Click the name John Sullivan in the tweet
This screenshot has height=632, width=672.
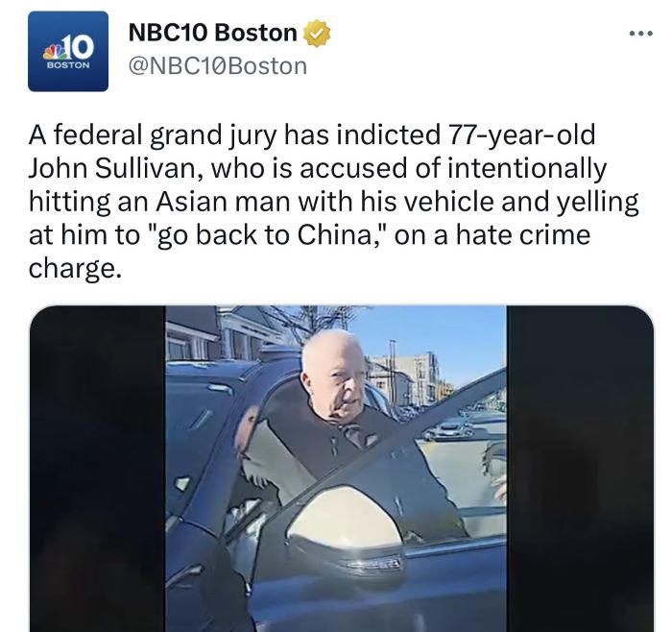(x=111, y=168)
